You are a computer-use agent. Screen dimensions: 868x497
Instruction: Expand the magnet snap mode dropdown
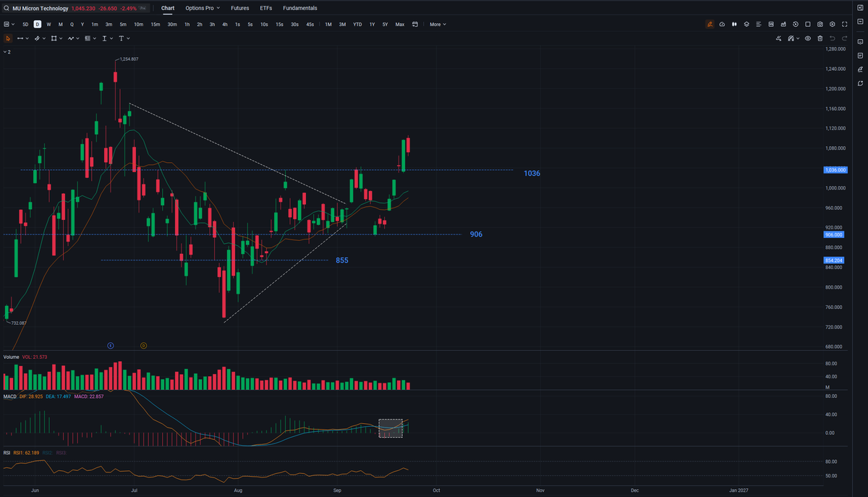pyautogui.click(x=799, y=38)
